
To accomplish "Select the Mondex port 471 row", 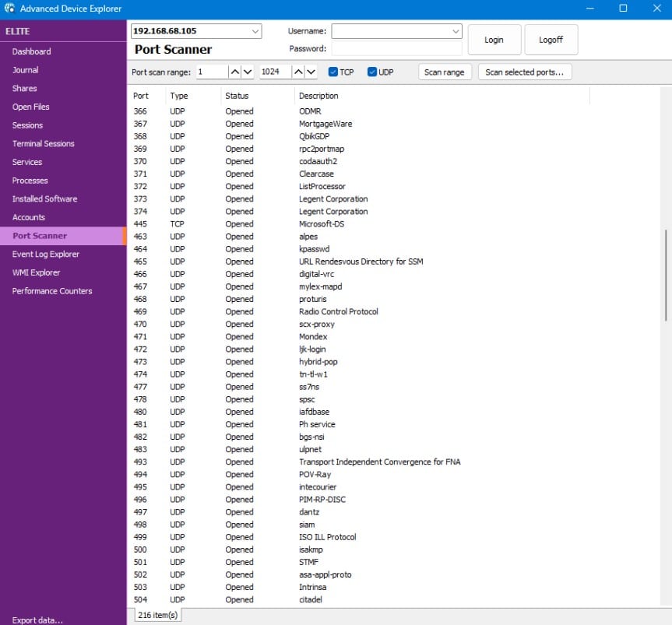I will pyautogui.click(x=359, y=337).
